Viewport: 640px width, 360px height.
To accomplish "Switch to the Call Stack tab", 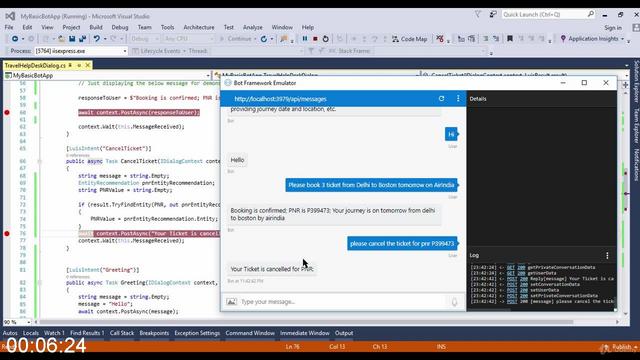I will click(x=122, y=333).
